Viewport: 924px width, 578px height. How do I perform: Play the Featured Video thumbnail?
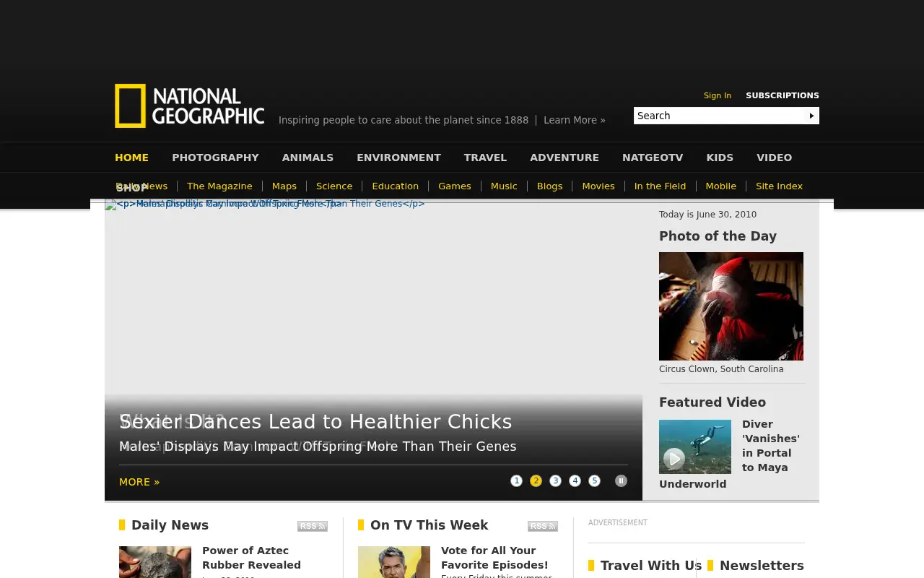click(x=695, y=447)
